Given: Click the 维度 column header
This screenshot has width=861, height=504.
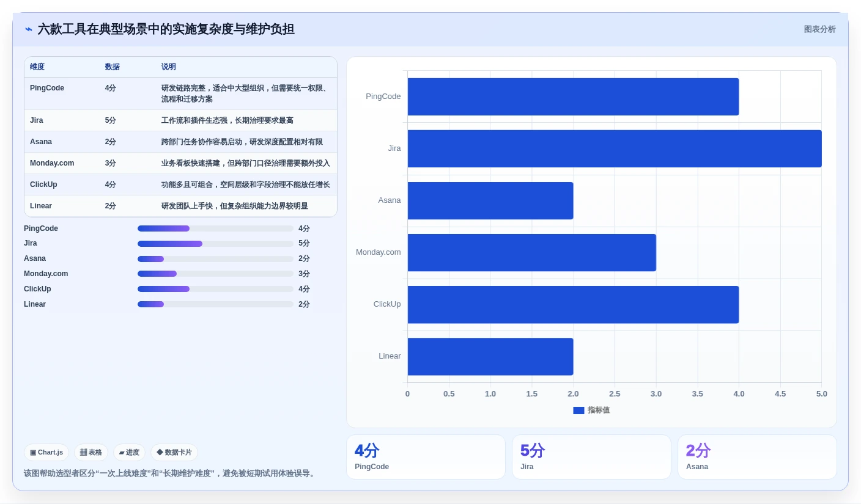Looking at the screenshot, I should [x=37, y=67].
